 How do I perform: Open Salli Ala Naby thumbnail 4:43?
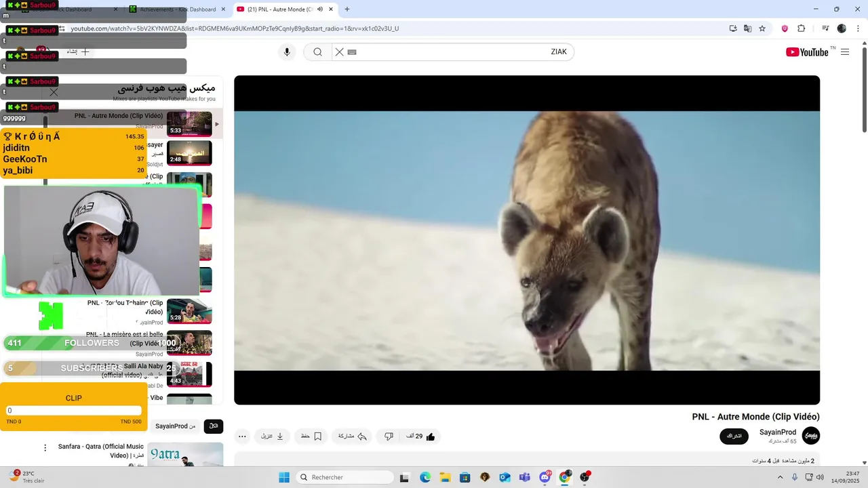click(189, 374)
